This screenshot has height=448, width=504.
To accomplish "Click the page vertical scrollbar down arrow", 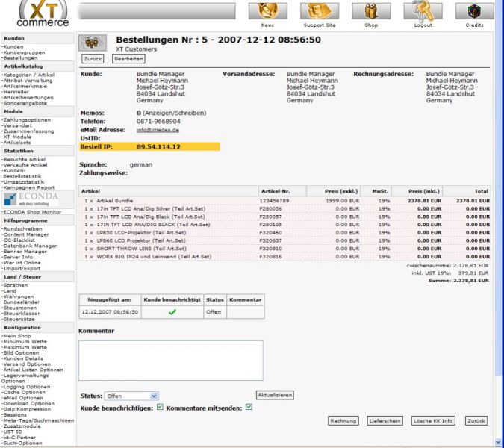I will coord(500,443).
